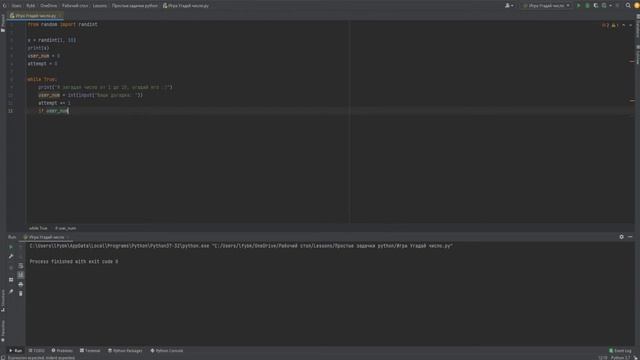This screenshot has height=360, width=640.
Task: Open the Favorites side panel
Action: 3,331
